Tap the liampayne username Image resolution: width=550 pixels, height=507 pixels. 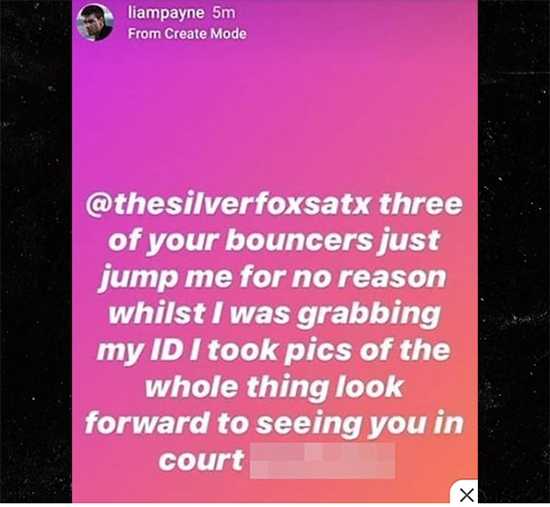point(166,13)
